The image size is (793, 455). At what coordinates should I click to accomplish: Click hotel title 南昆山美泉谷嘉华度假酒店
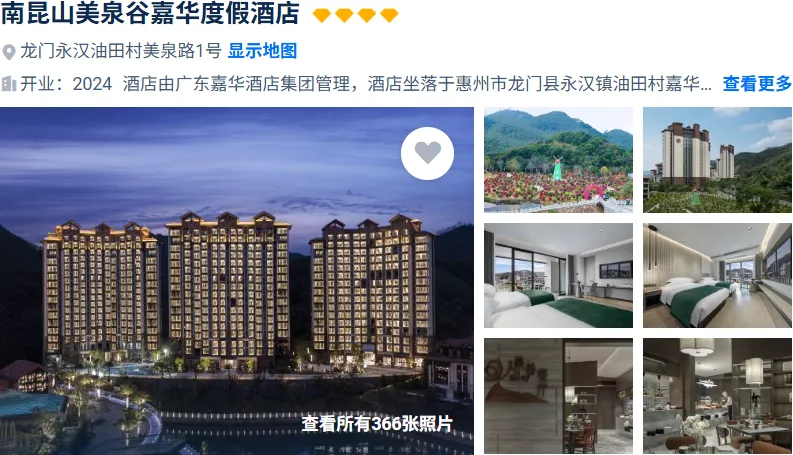(x=150, y=14)
